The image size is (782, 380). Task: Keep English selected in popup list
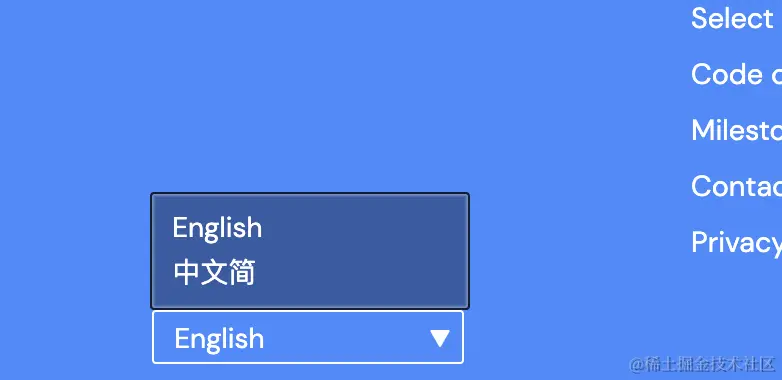[x=217, y=228]
